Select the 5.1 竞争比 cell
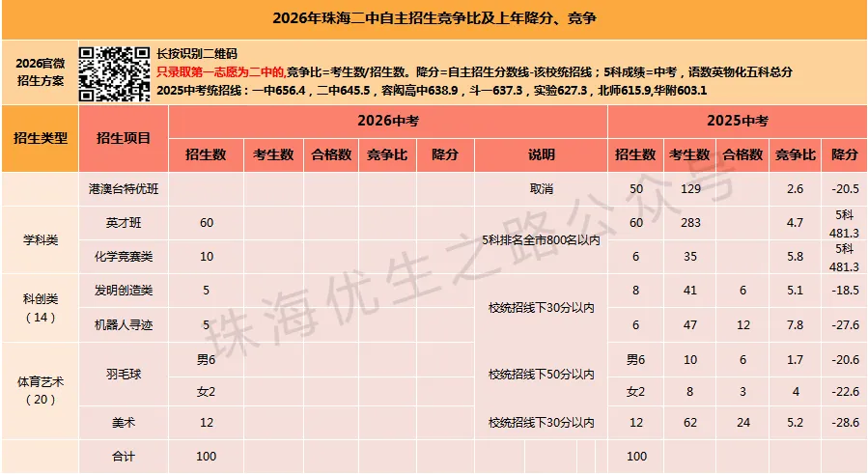 pos(795,291)
